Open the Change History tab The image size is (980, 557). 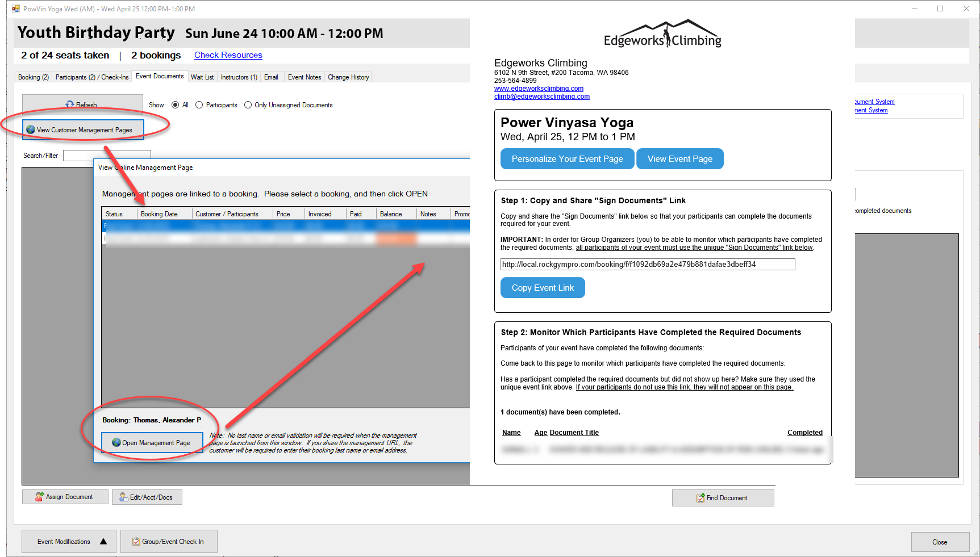pos(348,77)
